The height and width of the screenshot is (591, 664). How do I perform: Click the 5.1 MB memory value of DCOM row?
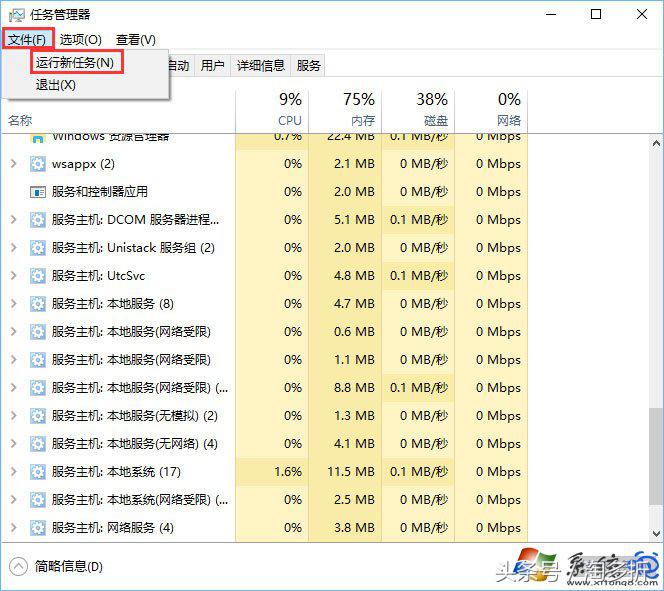pos(354,219)
